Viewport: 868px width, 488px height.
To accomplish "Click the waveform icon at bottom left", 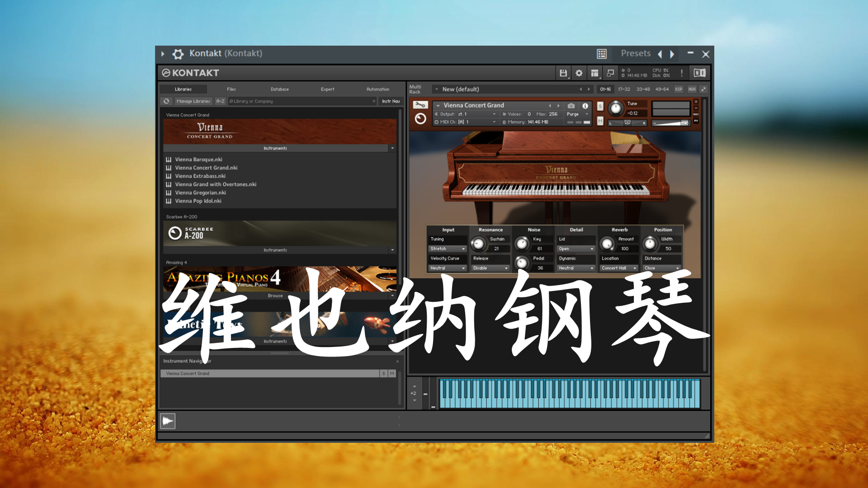I will click(x=168, y=421).
